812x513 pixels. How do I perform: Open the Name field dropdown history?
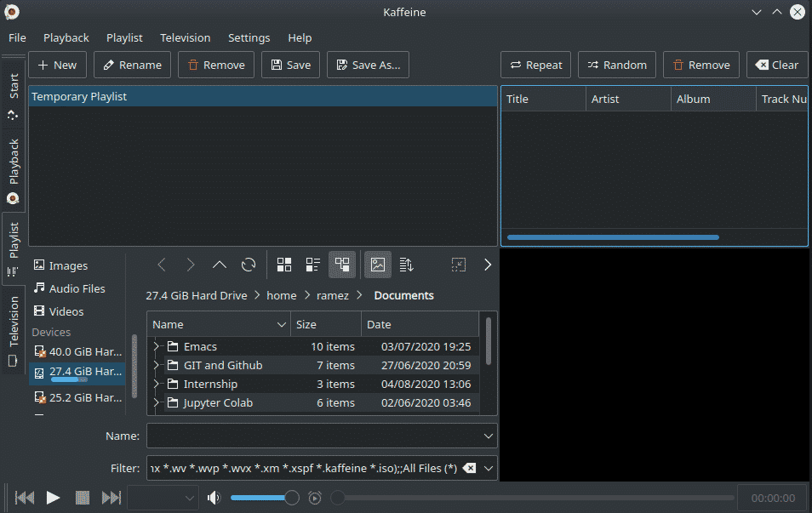click(488, 436)
